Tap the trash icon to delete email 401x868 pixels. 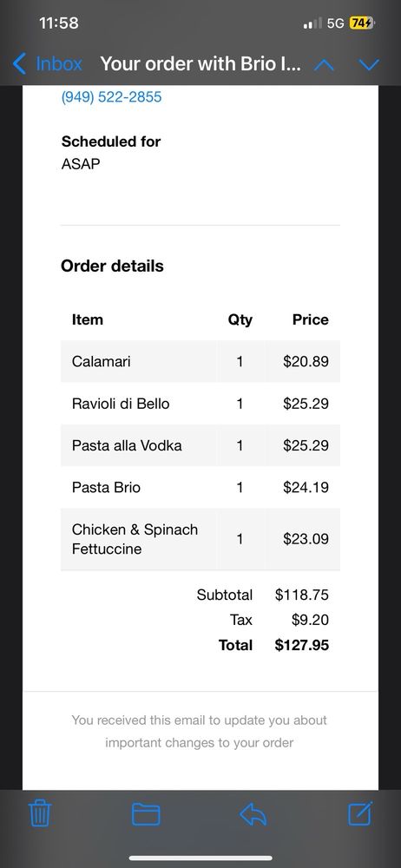coord(40,814)
